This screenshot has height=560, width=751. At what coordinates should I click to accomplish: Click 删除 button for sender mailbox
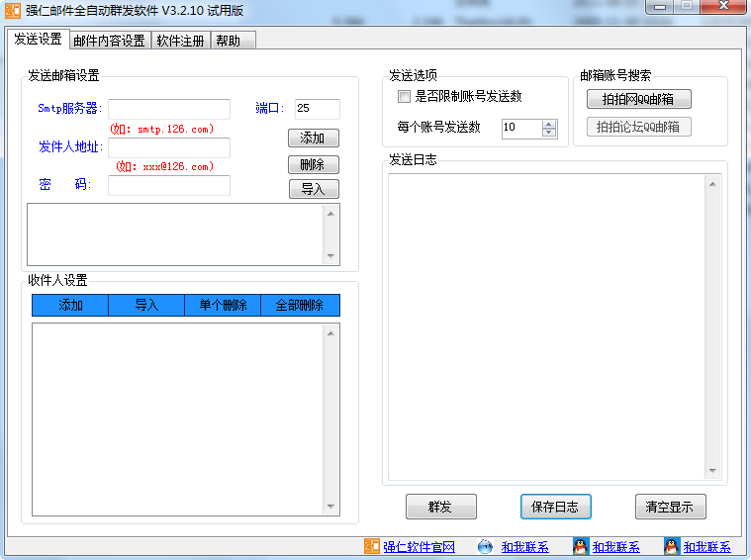[314, 165]
